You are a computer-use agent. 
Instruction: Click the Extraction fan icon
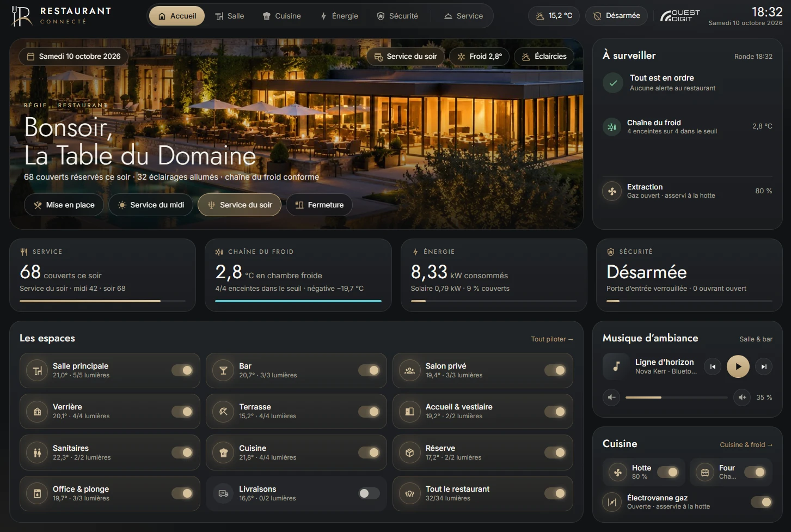click(x=612, y=191)
